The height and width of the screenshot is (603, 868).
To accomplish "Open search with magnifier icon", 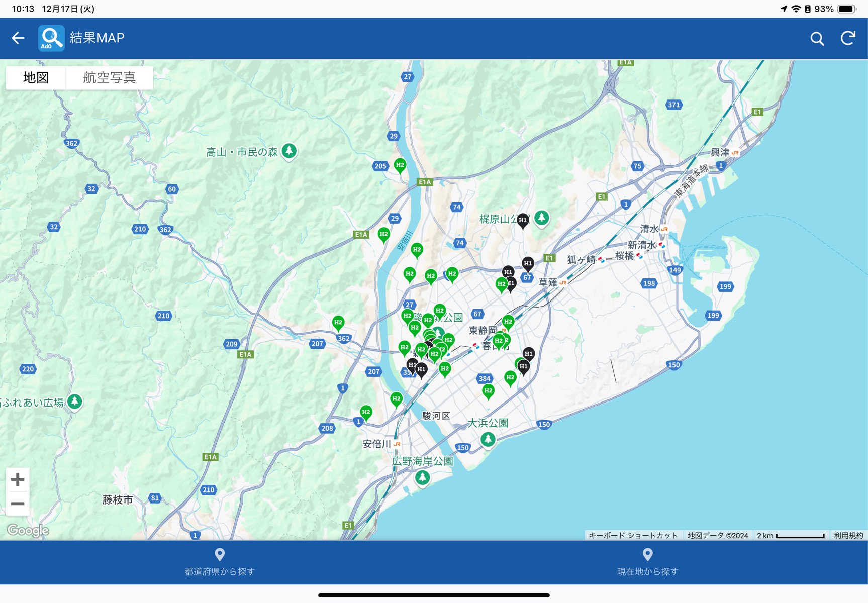I will (x=817, y=39).
